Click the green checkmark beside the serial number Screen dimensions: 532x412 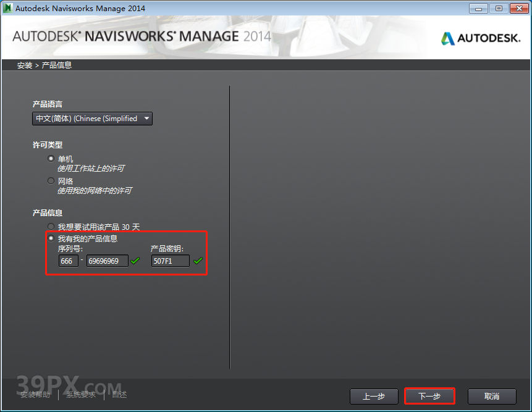click(x=135, y=261)
